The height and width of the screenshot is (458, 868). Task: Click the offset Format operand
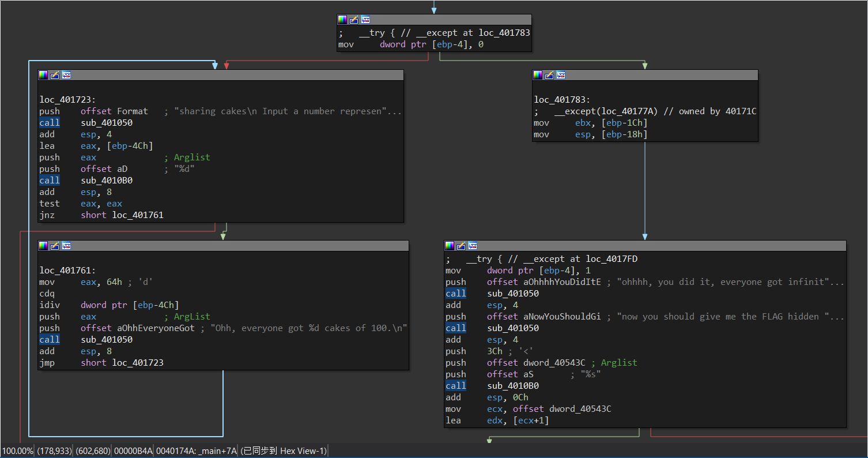[x=133, y=111]
